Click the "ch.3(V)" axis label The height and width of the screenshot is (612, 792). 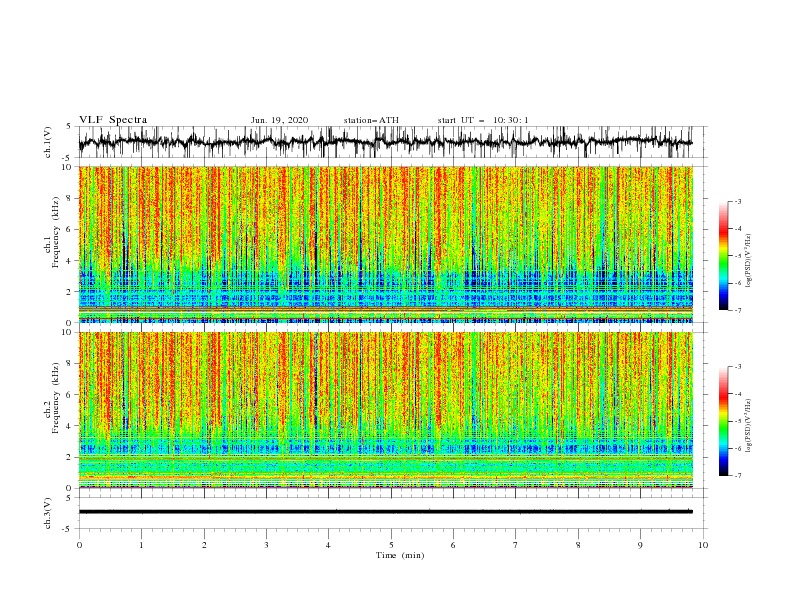pyautogui.click(x=48, y=513)
